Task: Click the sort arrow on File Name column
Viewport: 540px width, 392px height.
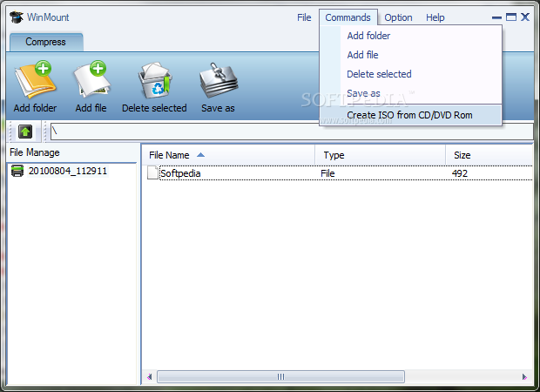Action: 200,155
